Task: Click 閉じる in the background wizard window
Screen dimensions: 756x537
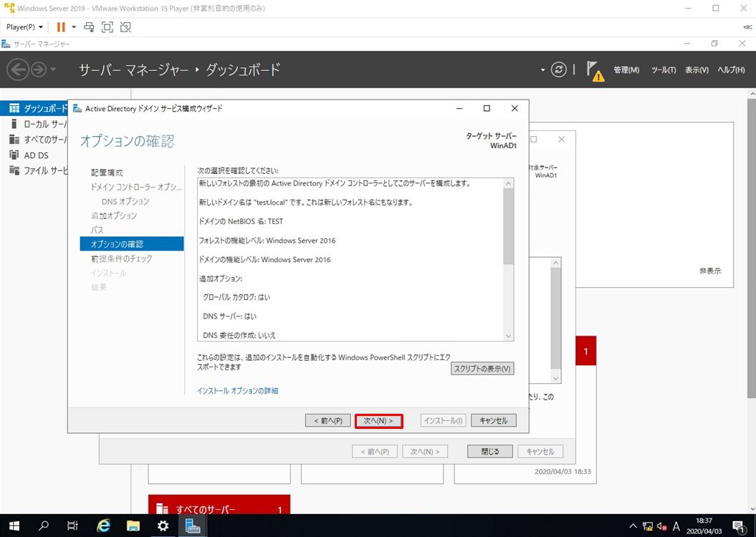Action: tap(490, 451)
